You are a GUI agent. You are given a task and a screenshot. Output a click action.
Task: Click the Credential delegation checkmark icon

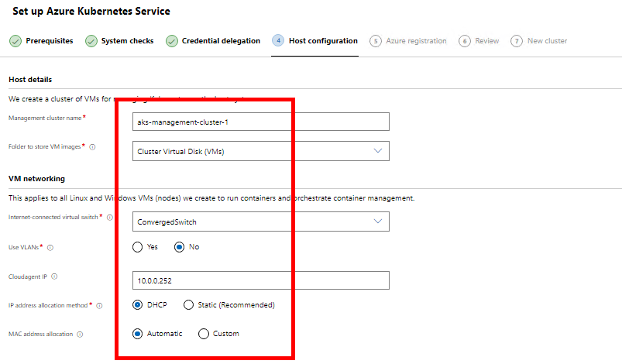[x=172, y=41]
